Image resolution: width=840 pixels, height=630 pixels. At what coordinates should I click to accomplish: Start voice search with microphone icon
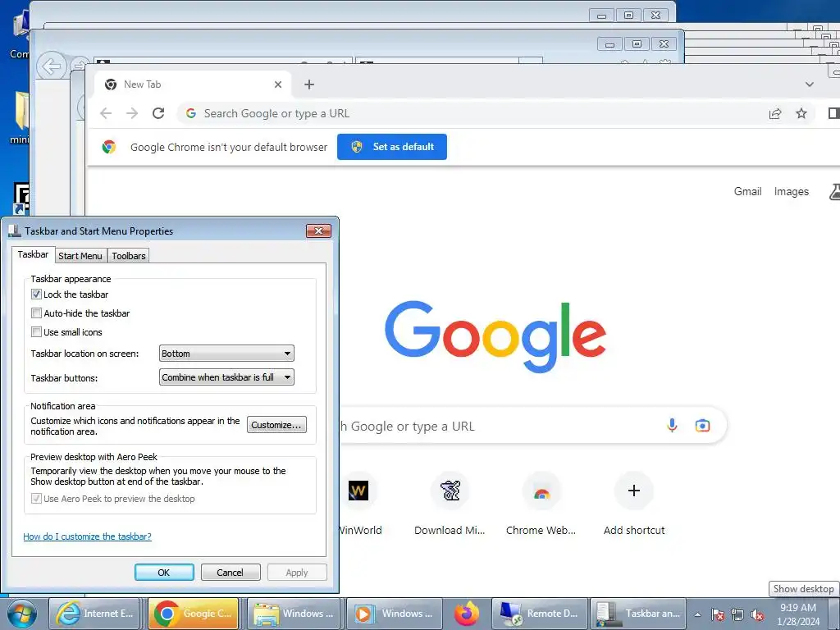click(x=672, y=426)
